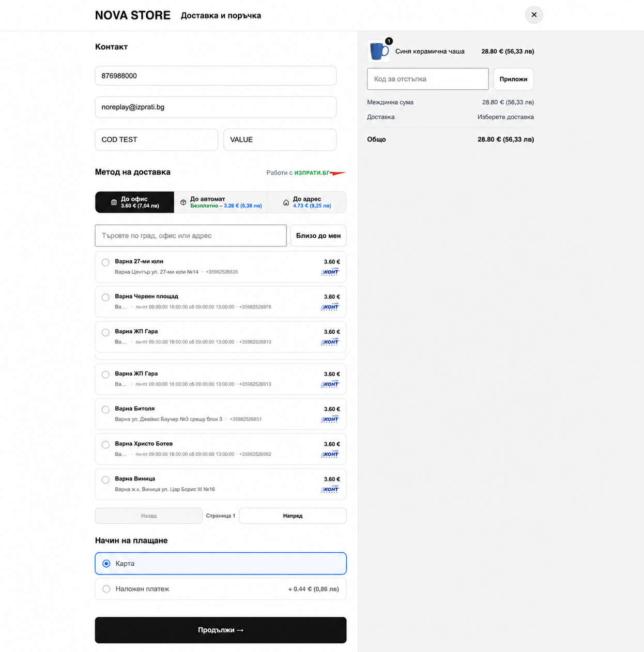Click the Econt logo in Варна Виница row
Viewport: 644px width, 652px height.
click(330, 489)
